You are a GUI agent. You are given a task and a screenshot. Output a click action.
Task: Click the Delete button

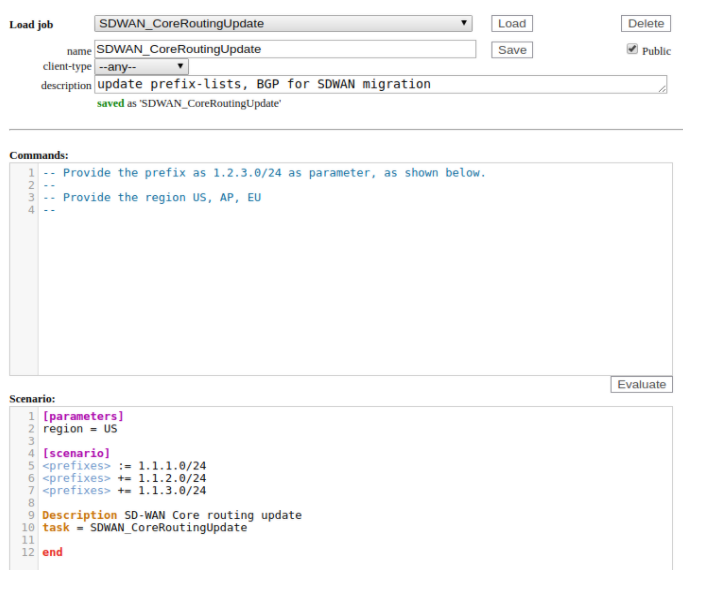646,24
